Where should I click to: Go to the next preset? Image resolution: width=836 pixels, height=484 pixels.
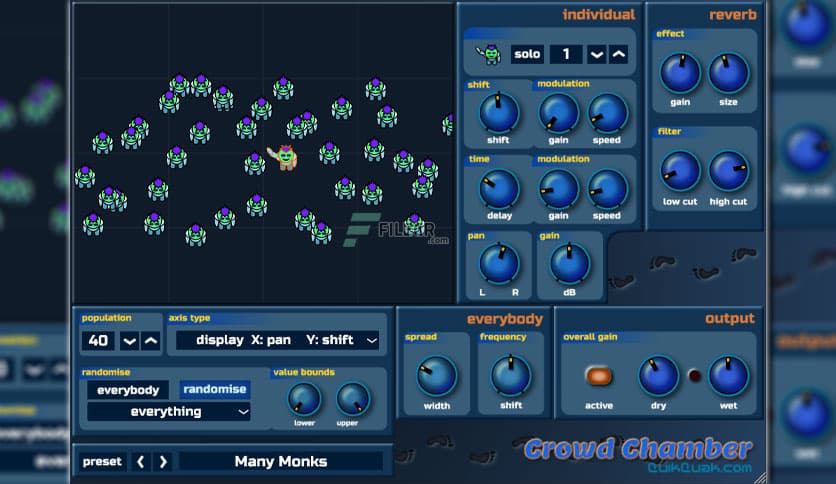[x=163, y=462]
